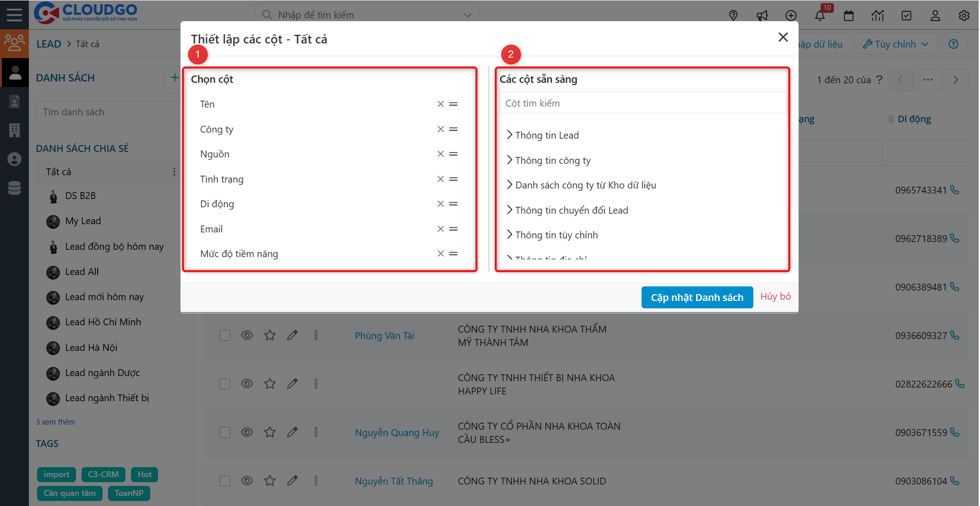
Task: Open the analytics chart icon in header
Action: pyautogui.click(x=877, y=16)
